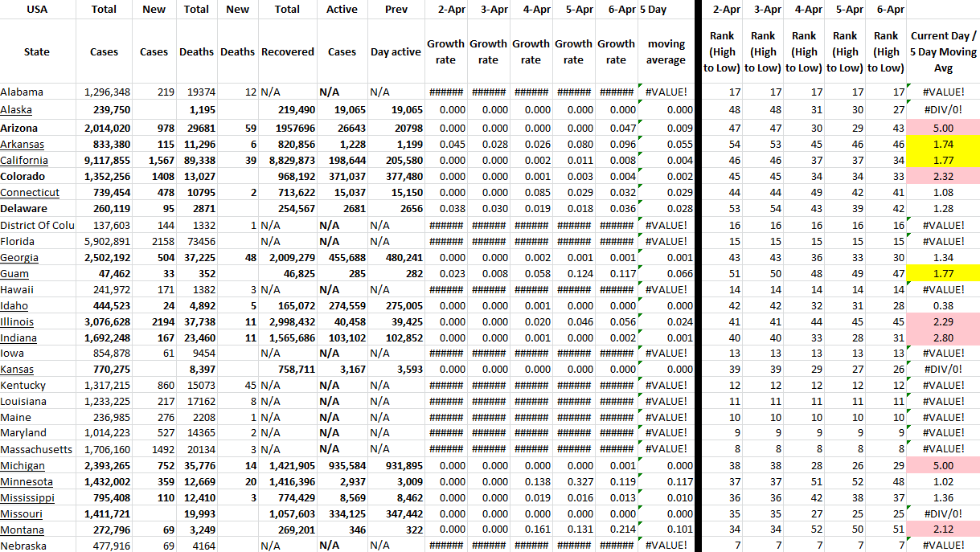Click the yellow 1.74 cell in Arkansas row

tap(943, 145)
